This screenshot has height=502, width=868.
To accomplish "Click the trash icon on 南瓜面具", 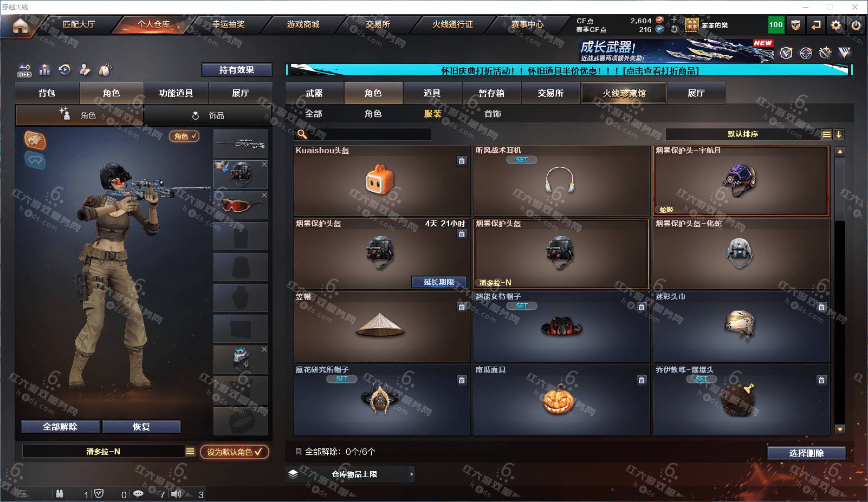I will pos(642,380).
